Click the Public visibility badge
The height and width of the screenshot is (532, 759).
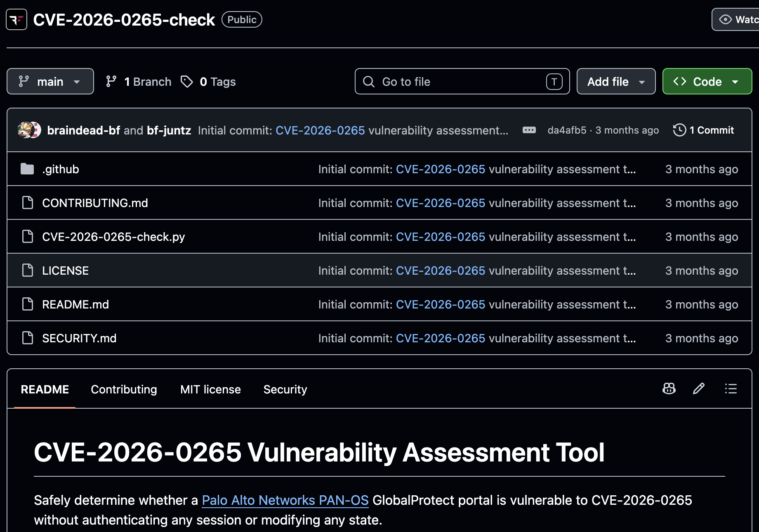tap(242, 19)
